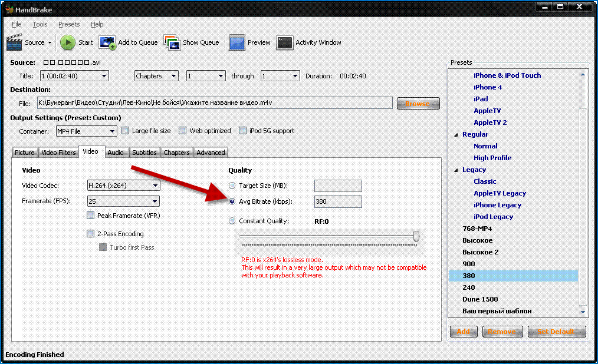Screen dimensions: 598x364
Task: Open the Title dropdown 1 (00:02:40)
Action: click(x=74, y=76)
